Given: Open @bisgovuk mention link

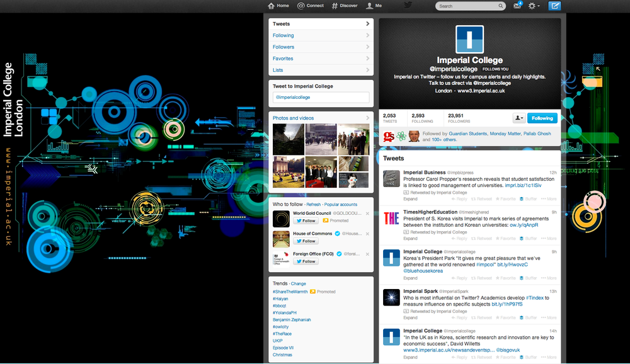Looking at the screenshot, I should click(x=508, y=350).
